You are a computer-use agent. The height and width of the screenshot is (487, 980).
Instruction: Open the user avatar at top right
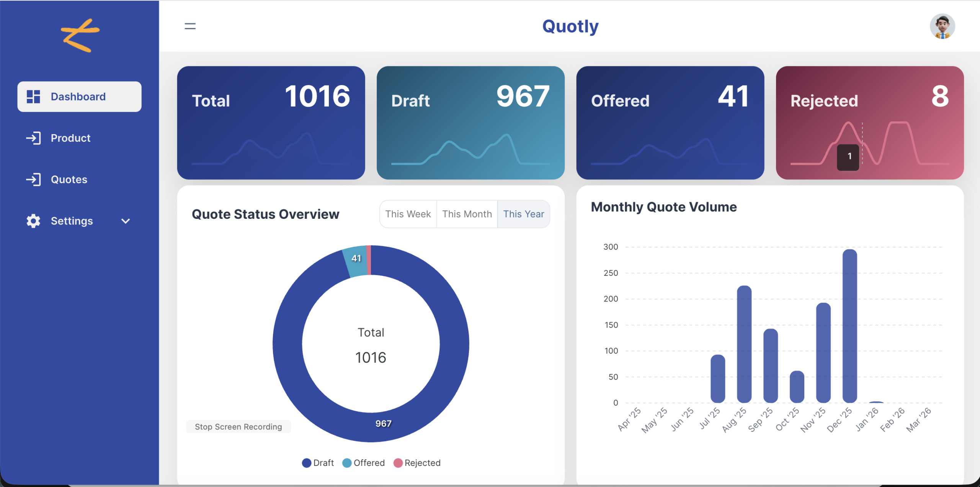coord(942,26)
